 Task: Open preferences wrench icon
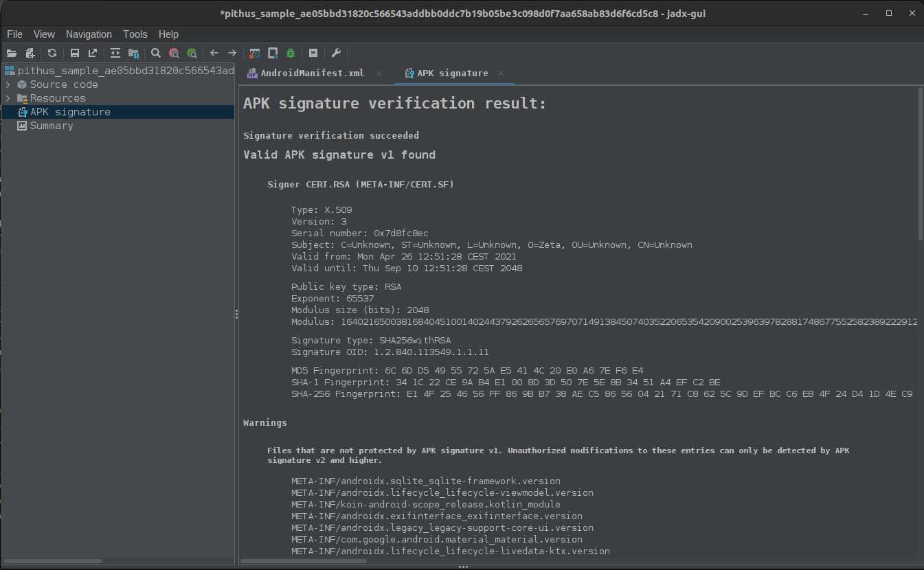coord(336,53)
